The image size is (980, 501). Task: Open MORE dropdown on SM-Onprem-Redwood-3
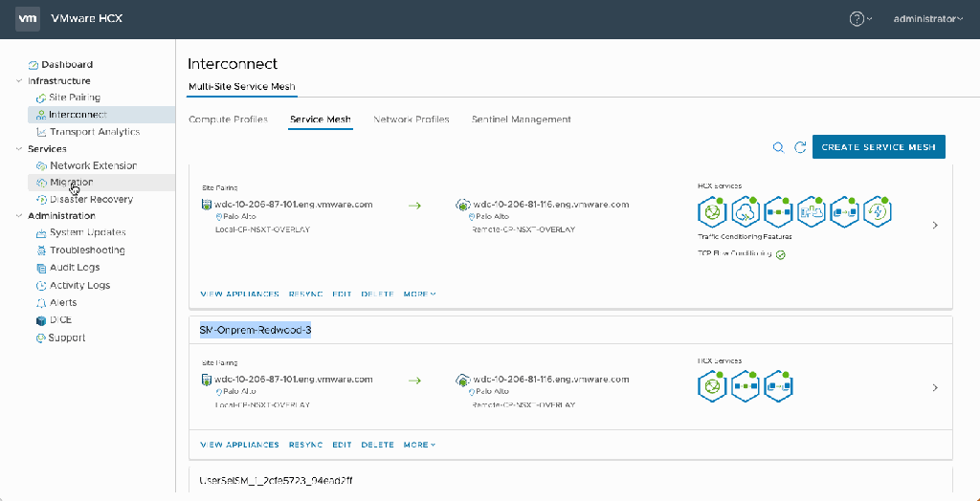click(419, 445)
